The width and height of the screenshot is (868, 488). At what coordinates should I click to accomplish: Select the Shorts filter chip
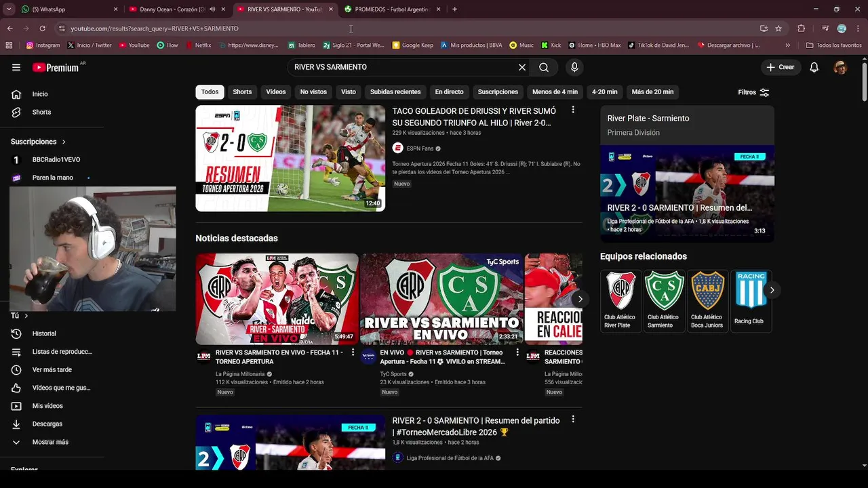coord(242,92)
